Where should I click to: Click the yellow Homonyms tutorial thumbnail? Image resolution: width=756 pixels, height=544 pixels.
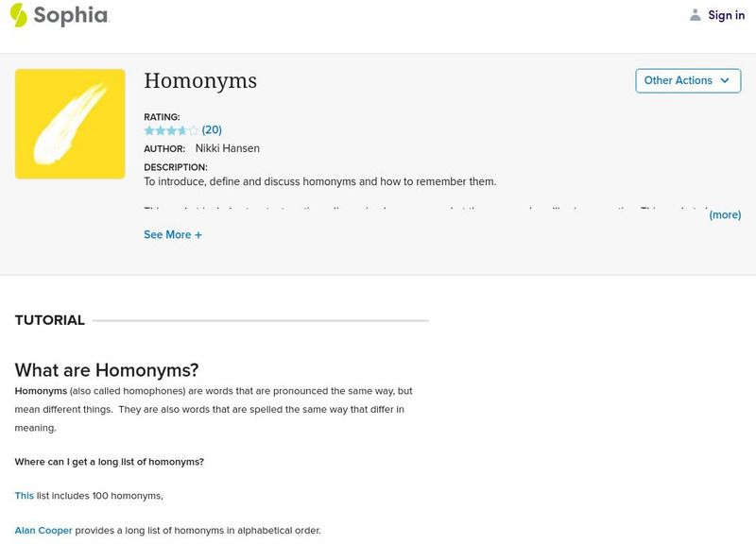70,124
